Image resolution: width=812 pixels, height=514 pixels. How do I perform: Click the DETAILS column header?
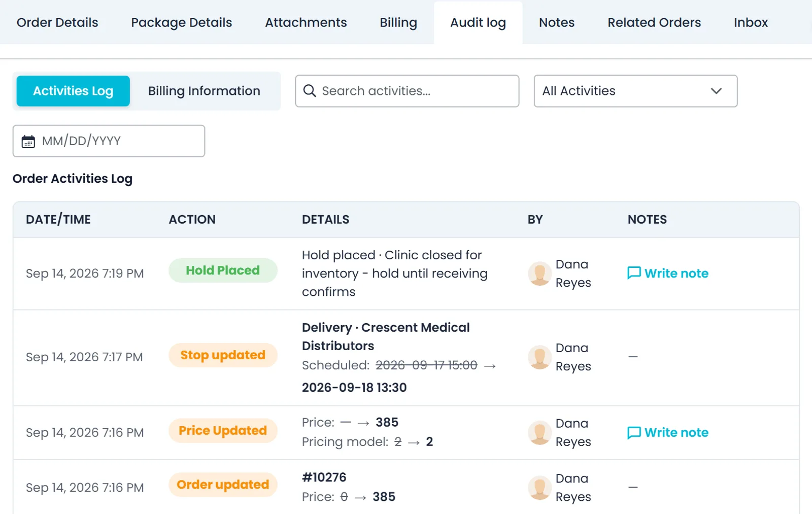coord(326,220)
